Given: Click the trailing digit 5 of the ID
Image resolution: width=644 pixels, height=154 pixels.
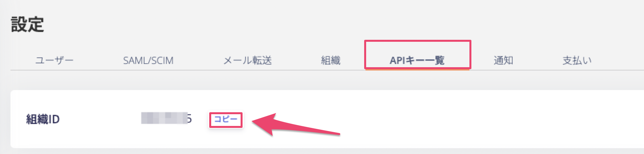Looking at the screenshot, I should pos(189,118).
